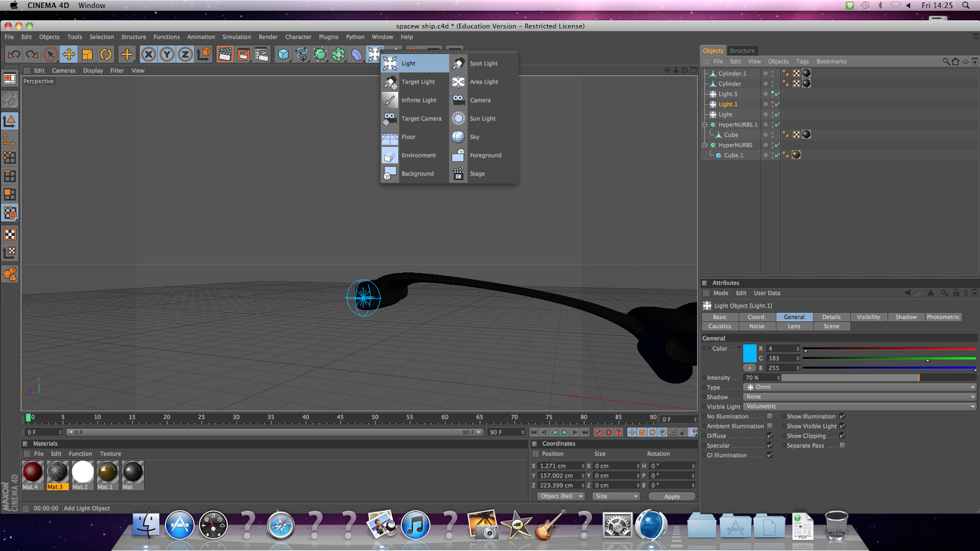
Task: Select Spot Light from the light palette
Action: [x=483, y=63]
